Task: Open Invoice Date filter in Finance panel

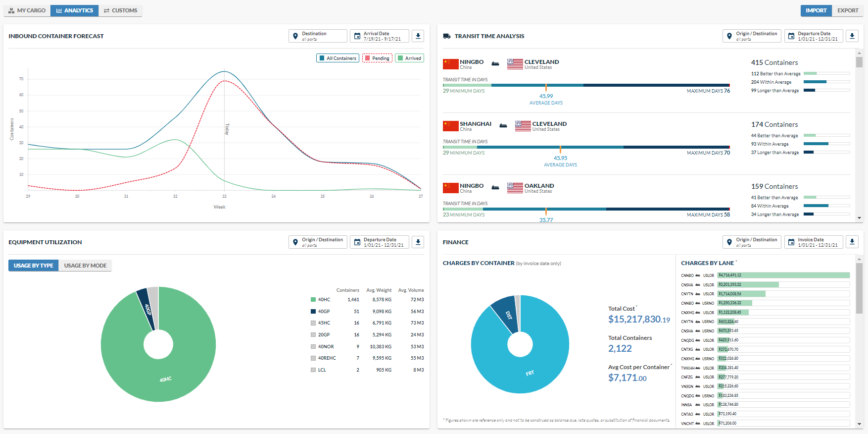Action: (x=814, y=242)
